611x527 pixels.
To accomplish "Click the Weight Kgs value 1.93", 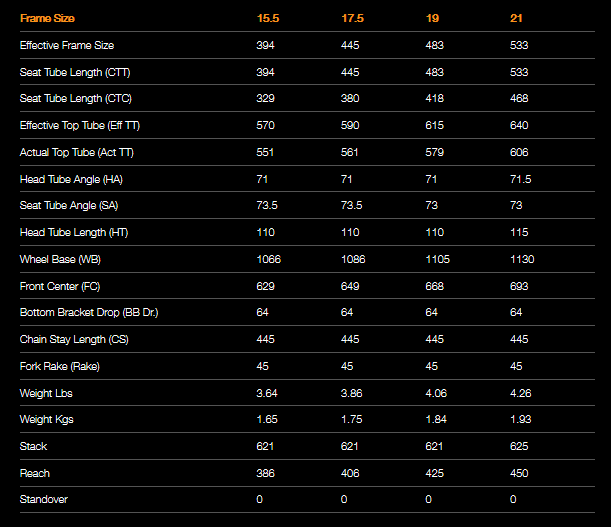I will [520, 419].
